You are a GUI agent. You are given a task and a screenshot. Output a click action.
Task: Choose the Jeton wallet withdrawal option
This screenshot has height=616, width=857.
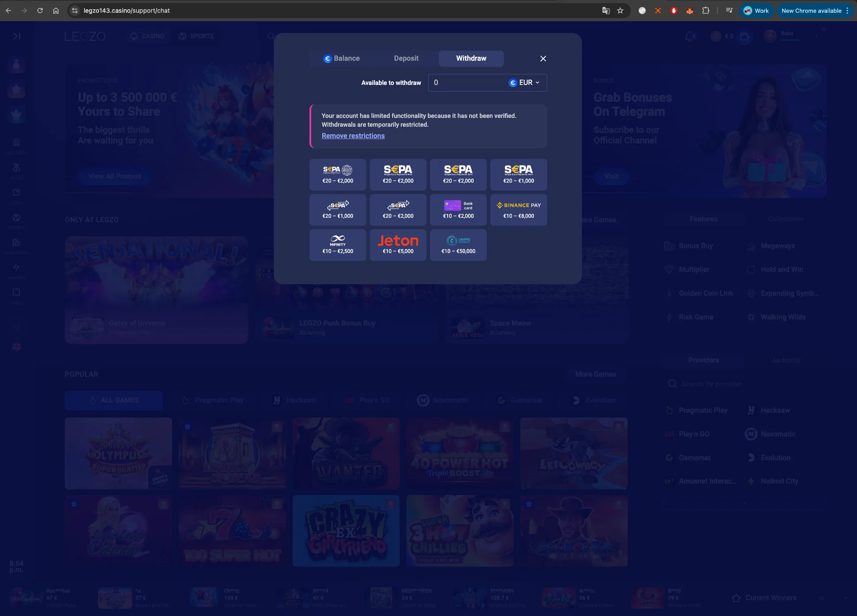[x=398, y=245]
